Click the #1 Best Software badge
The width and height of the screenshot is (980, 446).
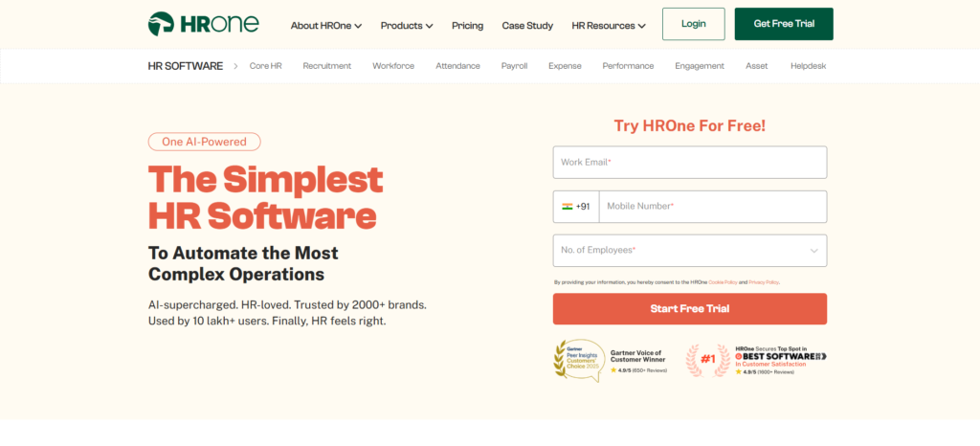(x=708, y=360)
